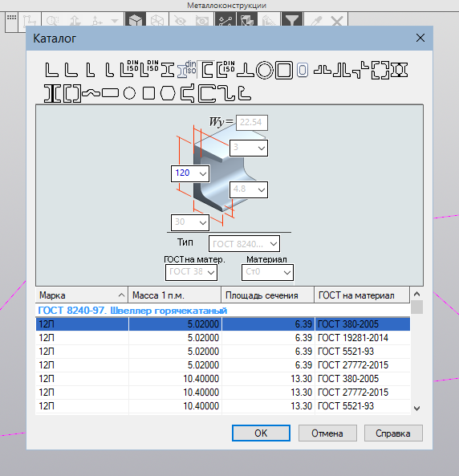This screenshot has height=476, width=459.
Task: Select the flat strip rectangle profile
Action: point(110,93)
